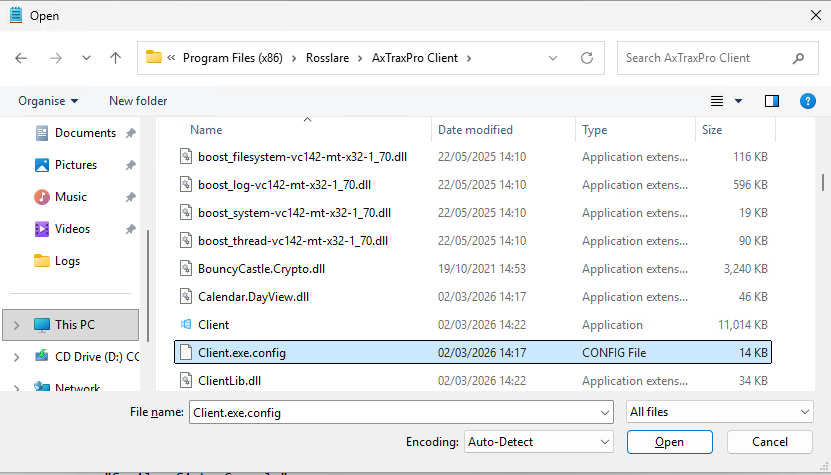The width and height of the screenshot is (831, 475).
Task: Open the All files type dropdown
Action: 719,412
